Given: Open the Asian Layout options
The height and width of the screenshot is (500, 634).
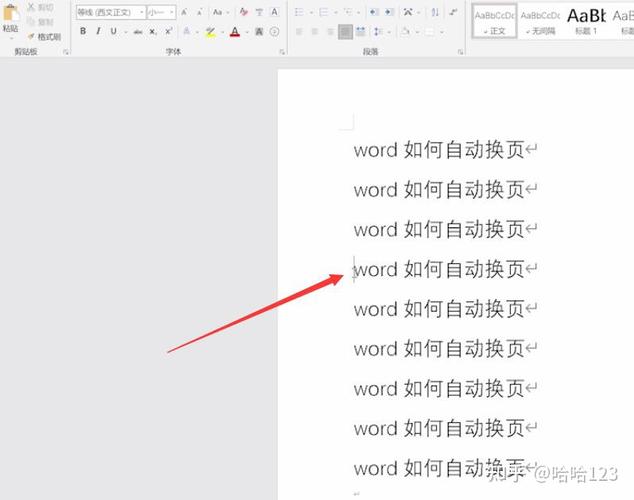Looking at the screenshot, I should point(408,12).
